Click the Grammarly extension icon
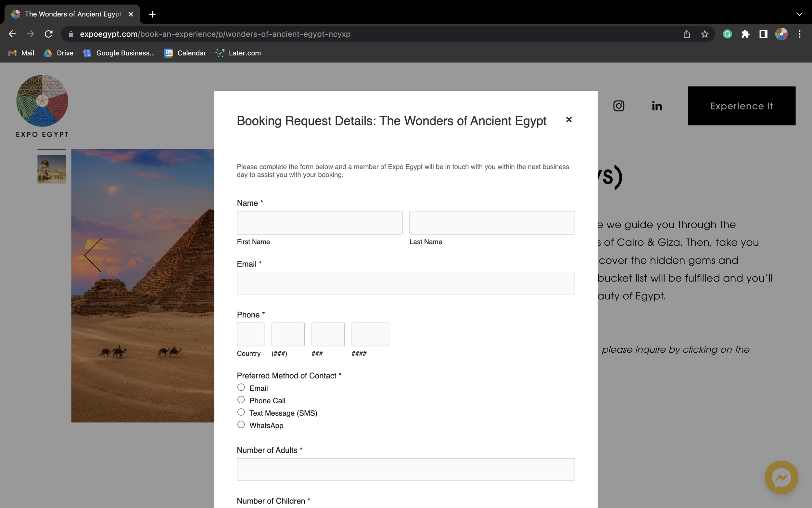Screen dimensions: 812x508 [727, 34]
